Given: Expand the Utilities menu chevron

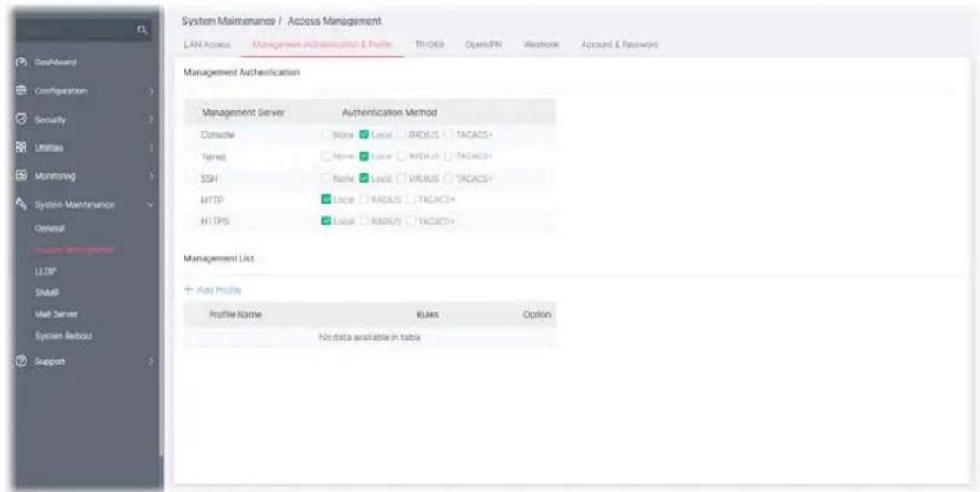Looking at the screenshot, I should [x=151, y=148].
